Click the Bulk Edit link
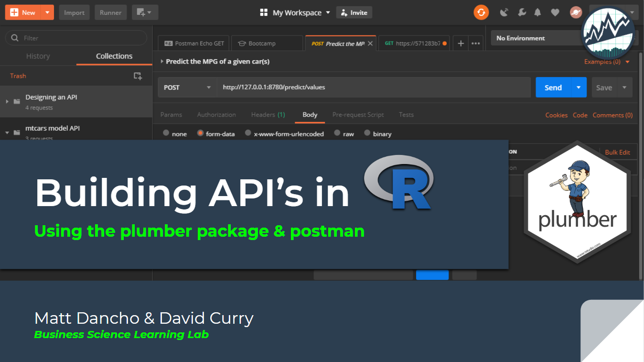The image size is (644, 362). 617,152
